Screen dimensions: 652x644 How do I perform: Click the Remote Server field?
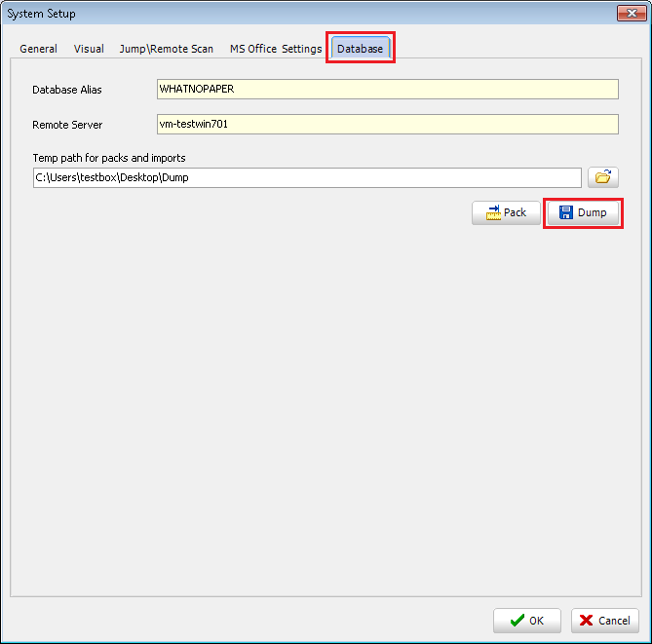click(x=388, y=124)
